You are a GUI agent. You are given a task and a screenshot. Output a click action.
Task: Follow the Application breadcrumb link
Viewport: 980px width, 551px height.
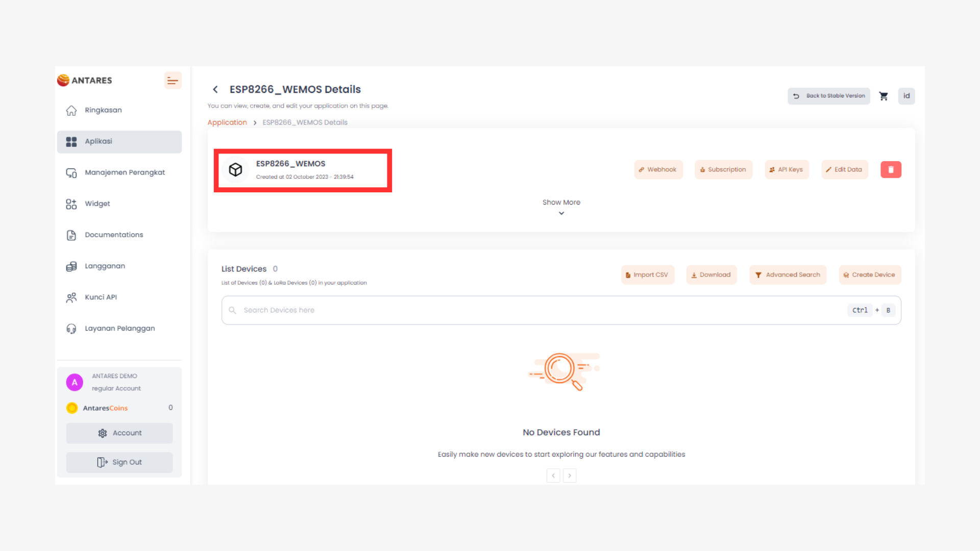click(227, 122)
